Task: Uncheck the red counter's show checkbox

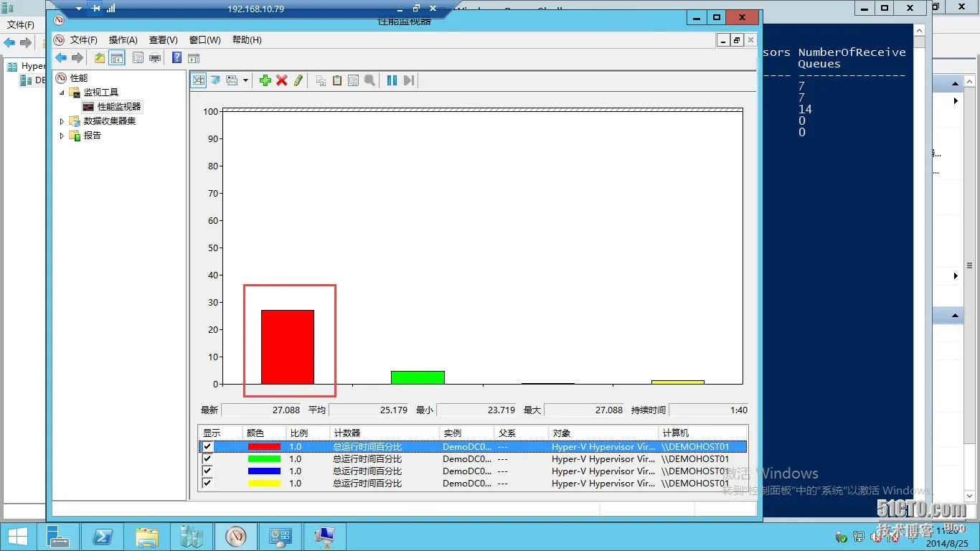Action: click(x=207, y=446)
